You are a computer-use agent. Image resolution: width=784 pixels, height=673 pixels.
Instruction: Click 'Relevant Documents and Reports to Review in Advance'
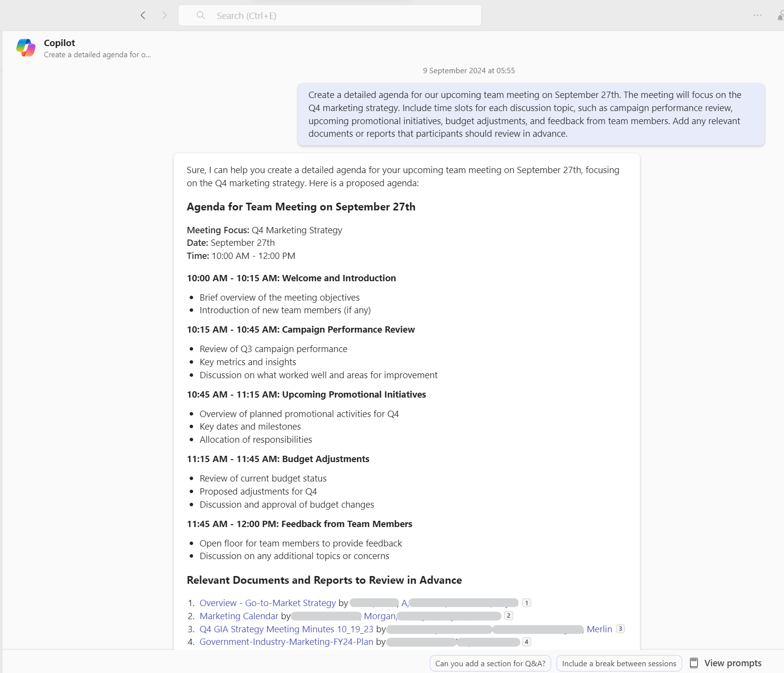coord(324,580)
